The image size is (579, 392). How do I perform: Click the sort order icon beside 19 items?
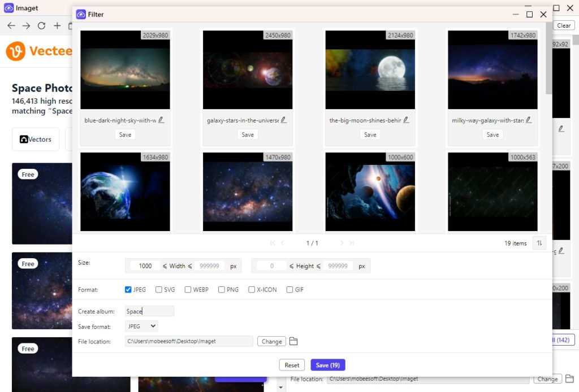[539, 243]
